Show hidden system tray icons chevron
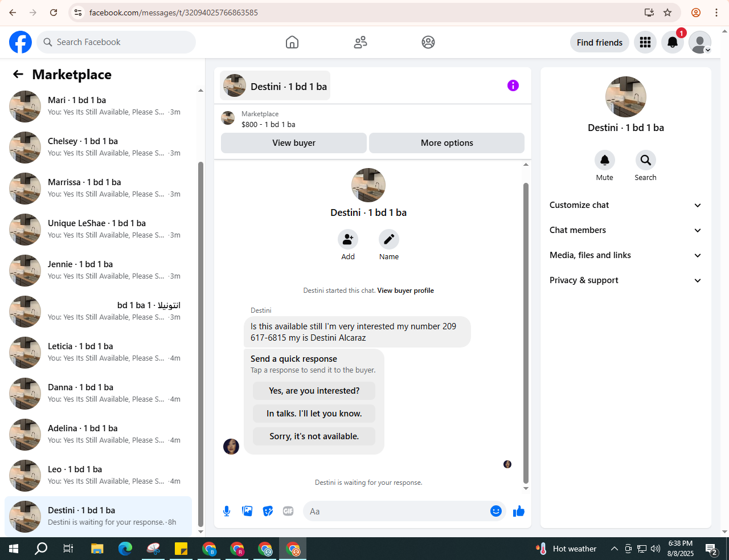The width and height of the screenshot is (729, 560). [614, 549]
